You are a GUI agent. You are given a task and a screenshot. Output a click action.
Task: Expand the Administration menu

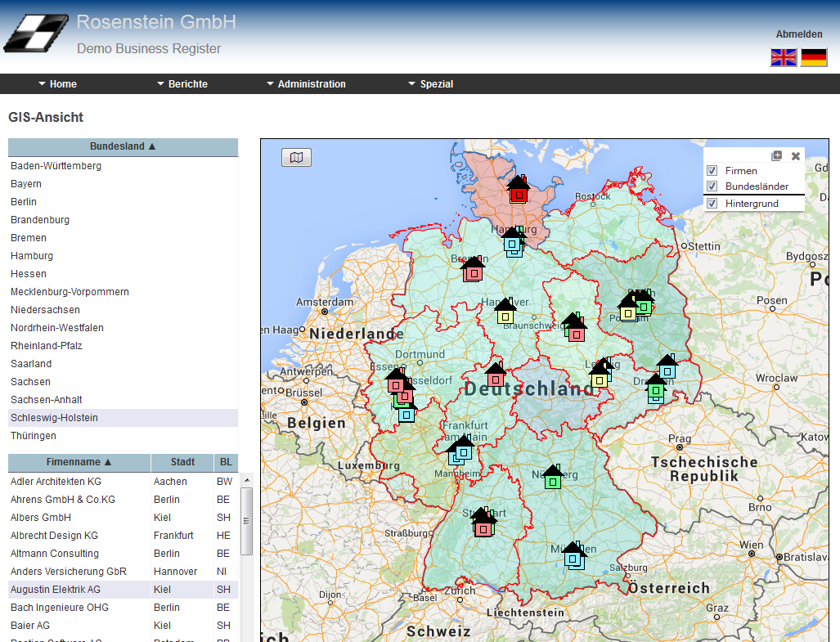coord(311,84)
